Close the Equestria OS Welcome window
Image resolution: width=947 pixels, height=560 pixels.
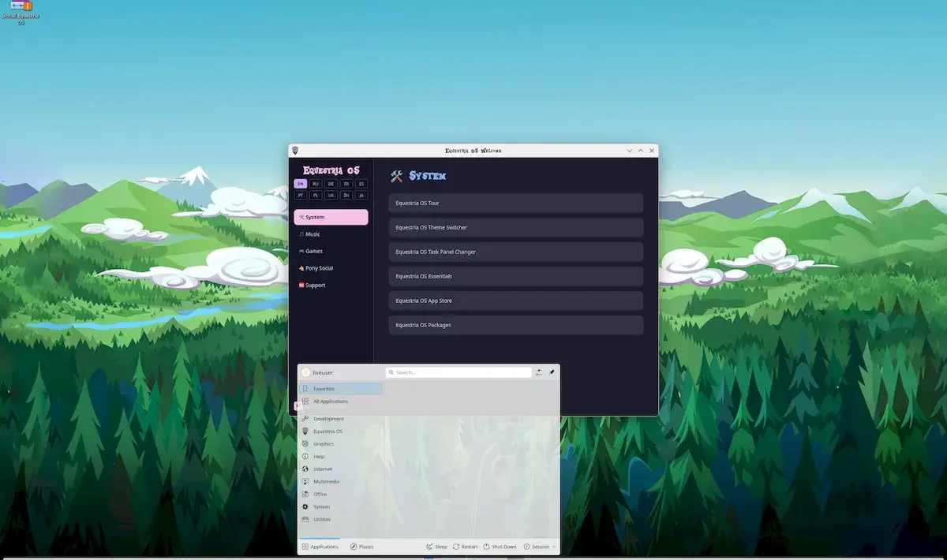[x=651, y=150]
